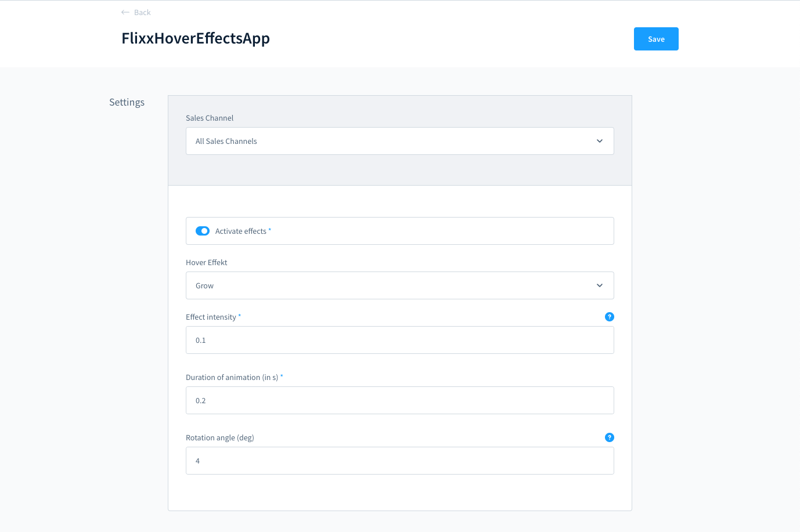This screenshot has height=532, width=800.
Task: Click the Rotation angle help icon
Action: (610, 437)
